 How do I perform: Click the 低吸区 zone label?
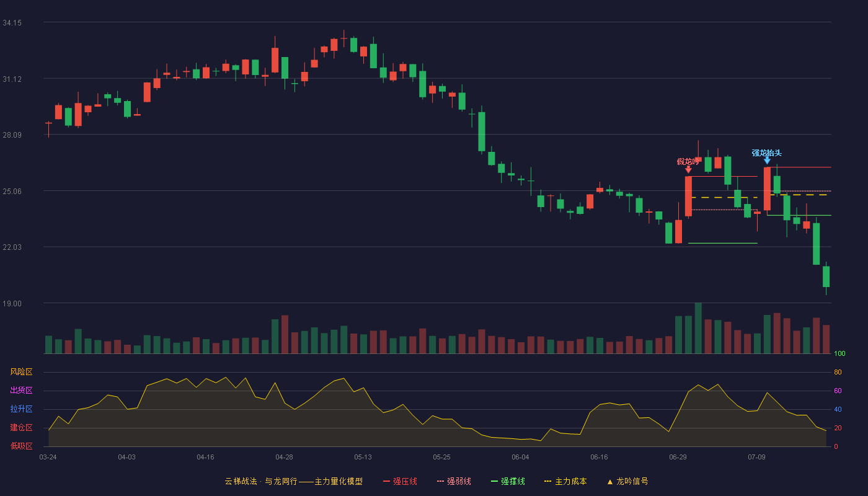click(x=21, y=446)
